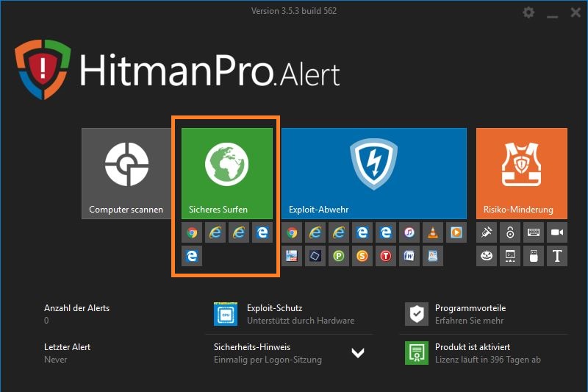The height and width of the screenshot is (392, 588).
Task: Click the Einmalig per Logon-Sitzung value
Action: click(x=268, y=360)
